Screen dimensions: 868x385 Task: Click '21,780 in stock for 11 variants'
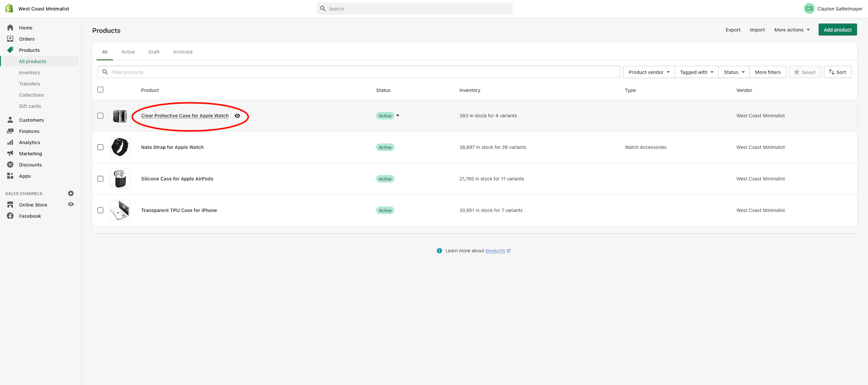coord(492,179)
